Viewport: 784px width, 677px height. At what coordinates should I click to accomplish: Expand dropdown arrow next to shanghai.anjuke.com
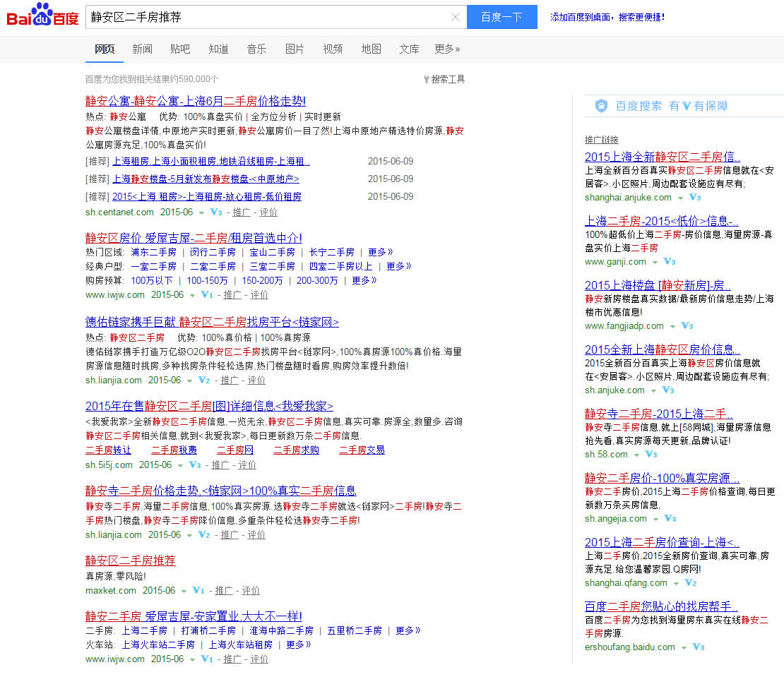680,198
